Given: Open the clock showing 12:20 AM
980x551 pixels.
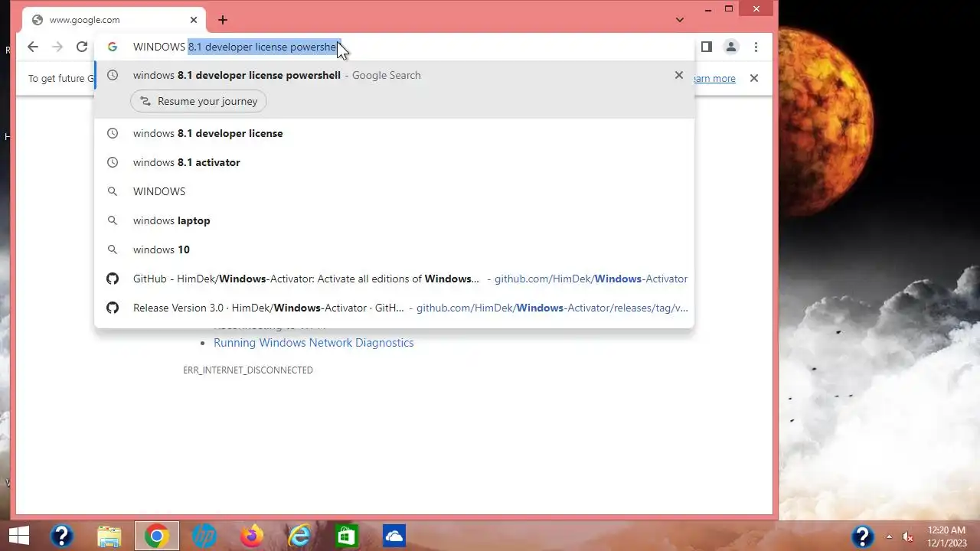Looking at the screenshot, I should click(946, 536).
